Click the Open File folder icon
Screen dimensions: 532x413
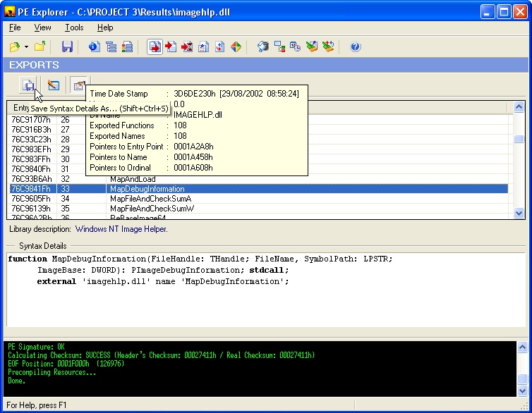(15, 47)
